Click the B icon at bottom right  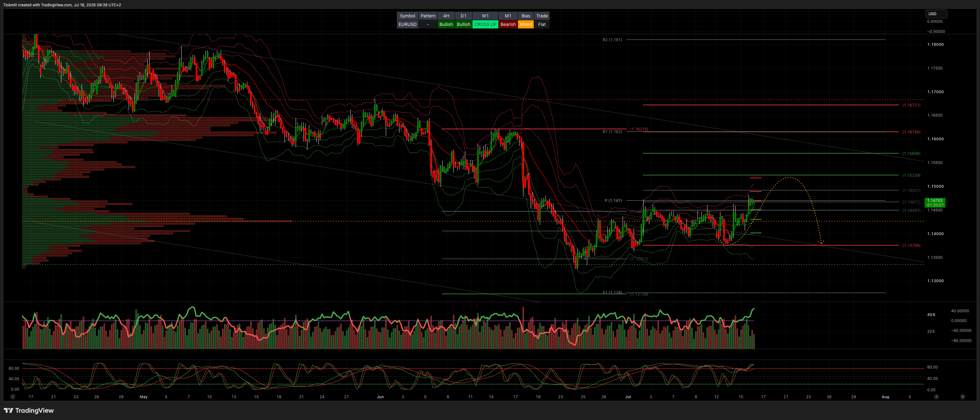coord(963,397)
